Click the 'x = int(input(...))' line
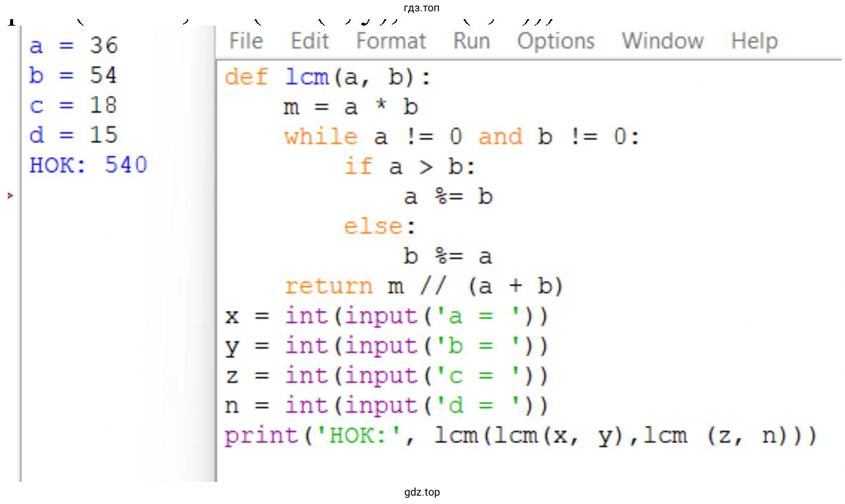845x504 pixels. [x=386, y=316]
